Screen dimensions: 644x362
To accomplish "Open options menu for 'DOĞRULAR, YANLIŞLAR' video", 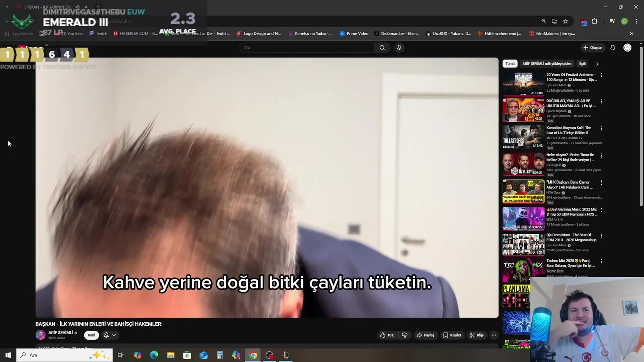I will tap(601, 102).
